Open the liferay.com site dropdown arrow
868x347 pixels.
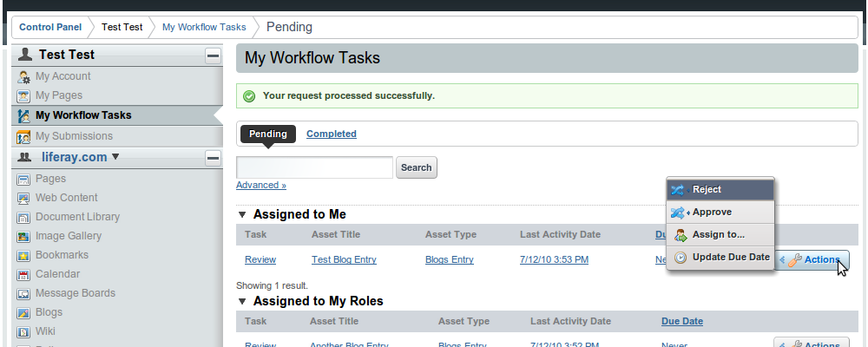115,157
